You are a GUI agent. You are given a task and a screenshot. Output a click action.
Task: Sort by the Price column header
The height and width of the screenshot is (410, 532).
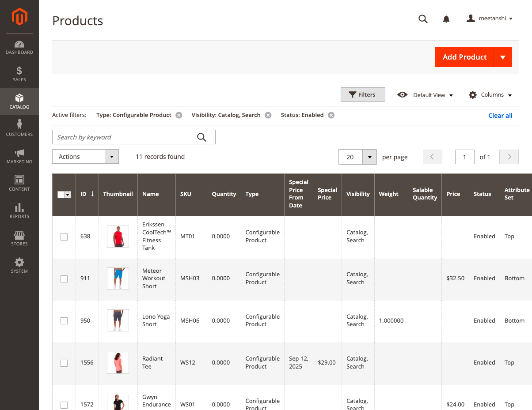point(455,194)
